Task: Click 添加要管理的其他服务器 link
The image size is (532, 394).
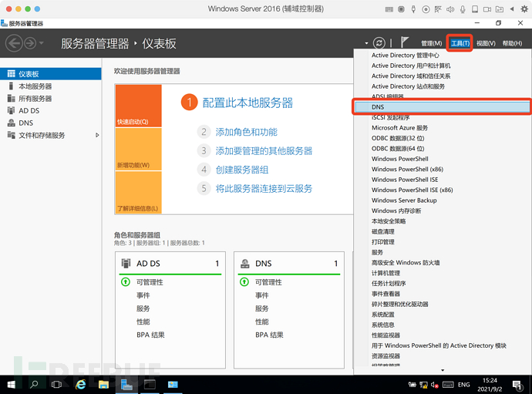Action: [x=264, y=151]
